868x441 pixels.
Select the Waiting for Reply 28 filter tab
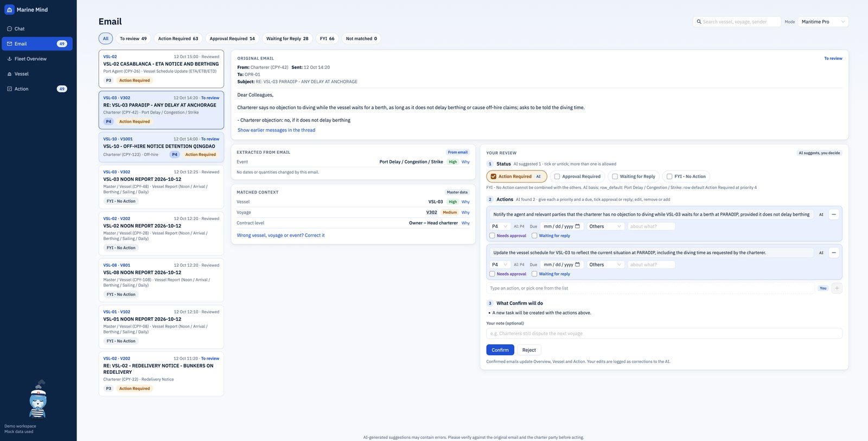coord(287,39)
